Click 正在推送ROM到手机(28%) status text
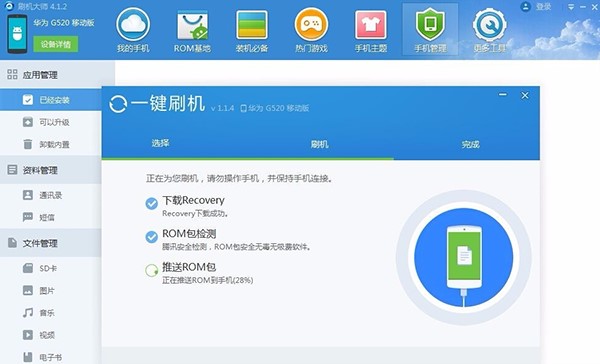600x364 pixels. tap(207, 280)
